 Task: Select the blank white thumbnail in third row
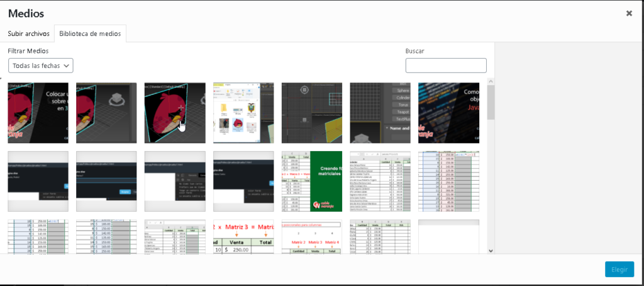click(x=448, y=237)
